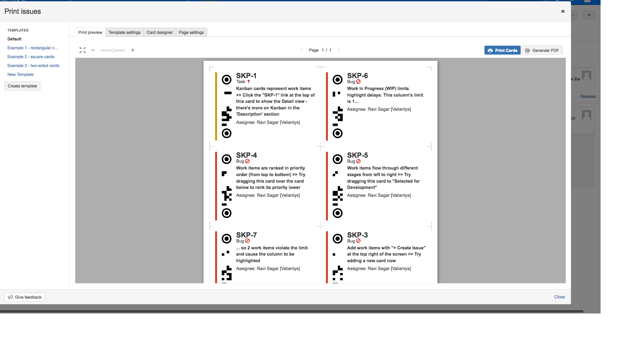Screen dimensions: 644x343
Task: Click the page number indicator 1 / 1
Action: tap(326, 50)
